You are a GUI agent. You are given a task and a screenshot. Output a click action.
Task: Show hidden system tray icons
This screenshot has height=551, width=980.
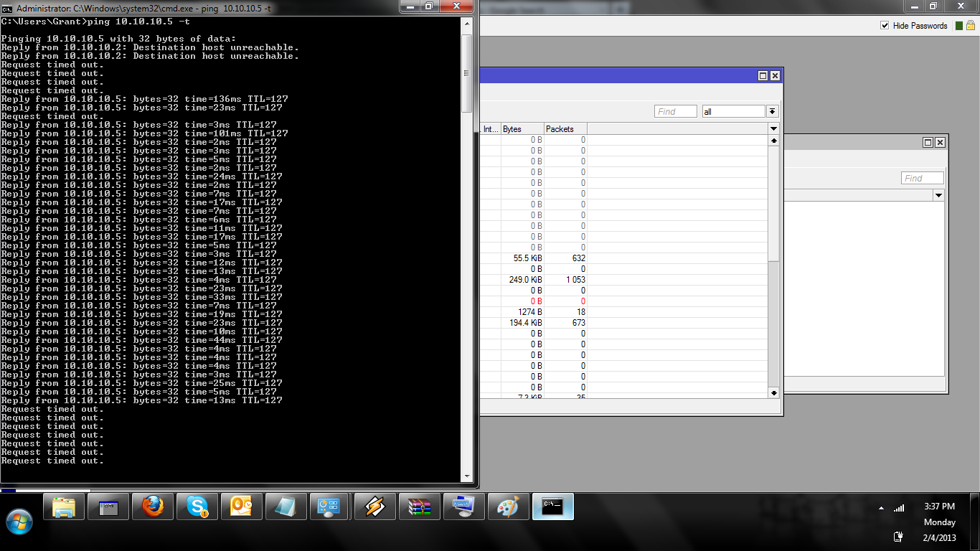coord(881,508)
